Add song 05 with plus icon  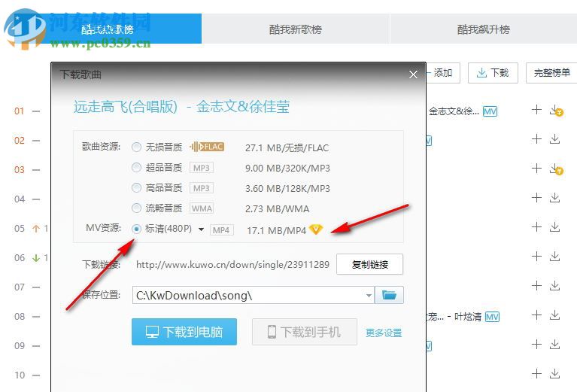pyautogui.click(x=536, y=227)
